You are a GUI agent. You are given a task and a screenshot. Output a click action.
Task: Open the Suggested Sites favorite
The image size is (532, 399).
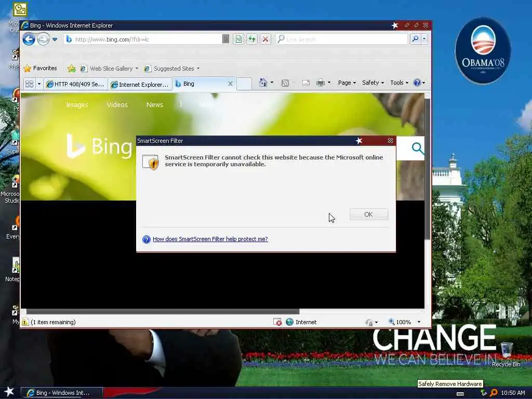[x=169, y=69]
